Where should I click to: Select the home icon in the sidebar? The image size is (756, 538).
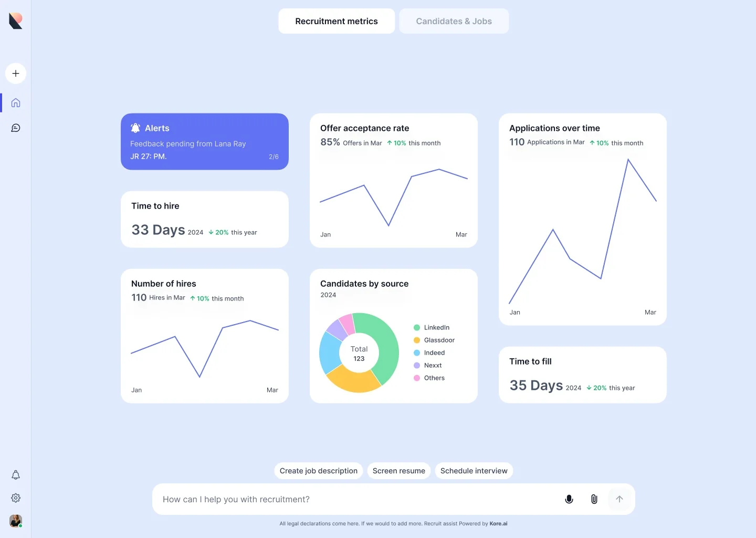point(15,102)
